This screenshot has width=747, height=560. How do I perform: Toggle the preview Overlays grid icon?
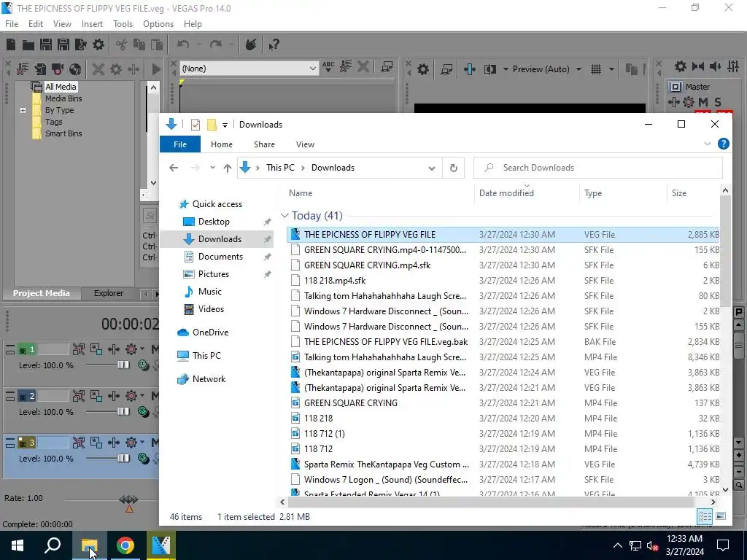point(596,69)
